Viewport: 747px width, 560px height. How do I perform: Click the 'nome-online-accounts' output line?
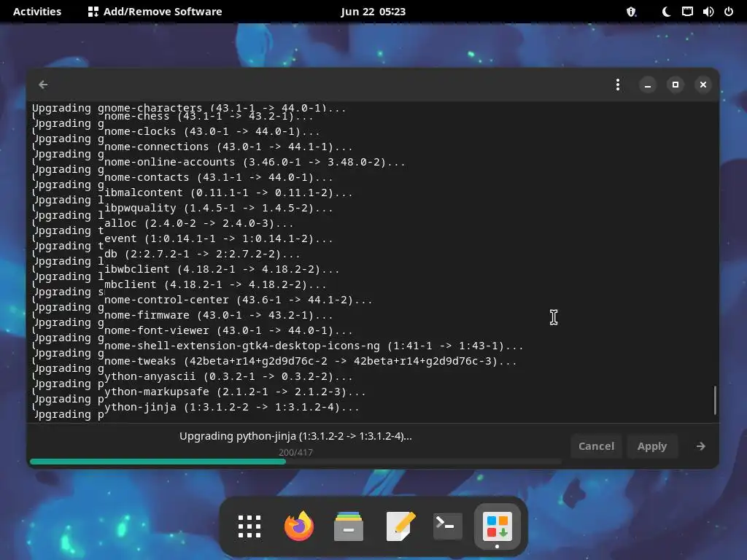point(255,163)
